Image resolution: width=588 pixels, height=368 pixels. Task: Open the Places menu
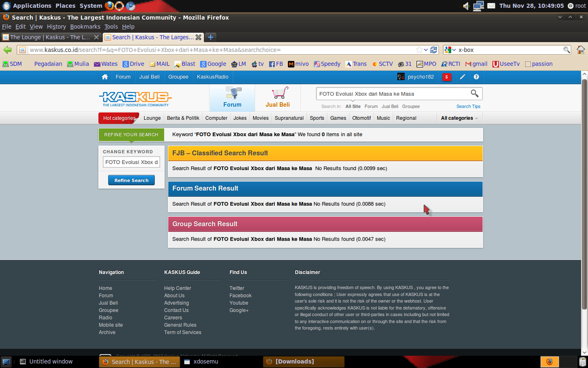pyautogui.click(x=65, y=6)
